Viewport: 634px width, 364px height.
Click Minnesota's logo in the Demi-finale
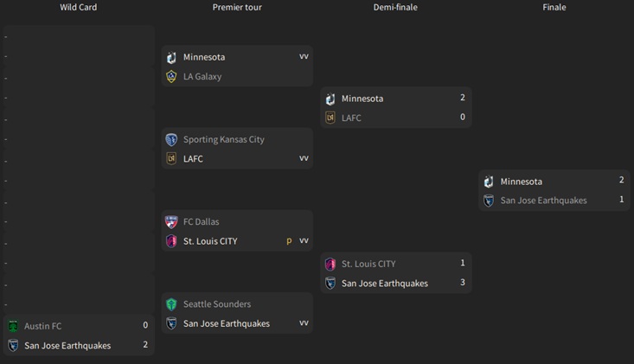tap(330, 99)
